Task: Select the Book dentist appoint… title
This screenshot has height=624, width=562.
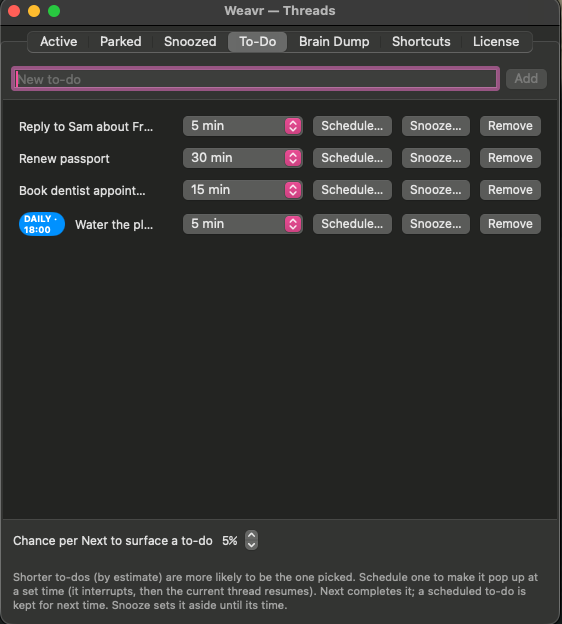Action: (x=82, y=191)
